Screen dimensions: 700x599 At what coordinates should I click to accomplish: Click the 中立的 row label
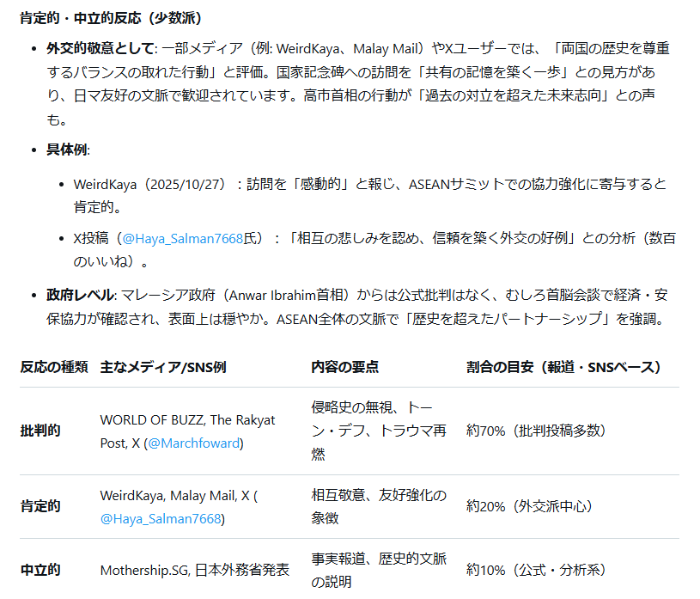click(40, 570)
